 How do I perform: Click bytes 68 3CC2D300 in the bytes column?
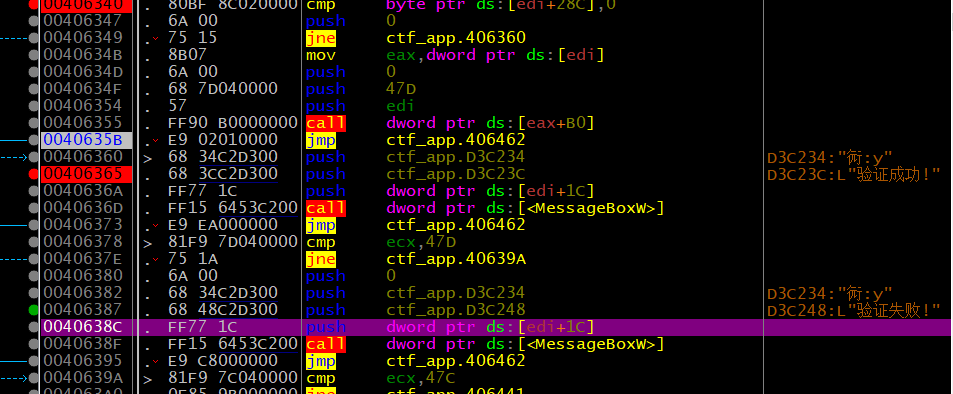click(x=223, y=174)
